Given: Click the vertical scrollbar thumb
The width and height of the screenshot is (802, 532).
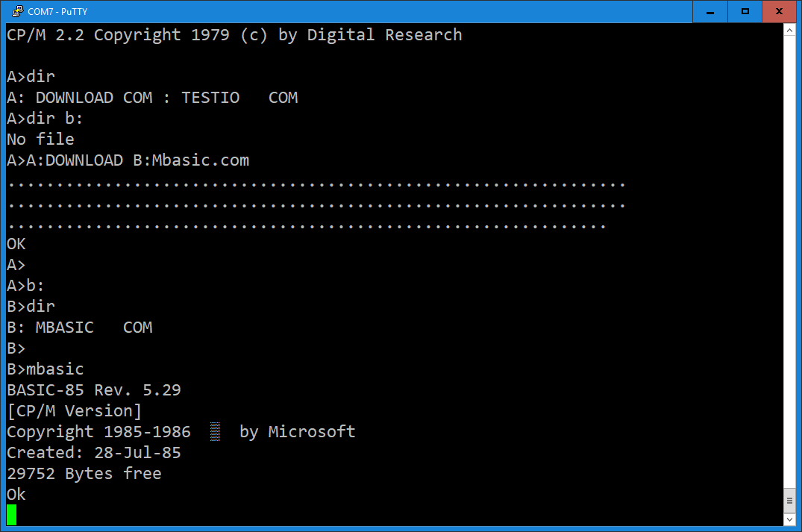Looking at the screenshot, I should point(789,501).
